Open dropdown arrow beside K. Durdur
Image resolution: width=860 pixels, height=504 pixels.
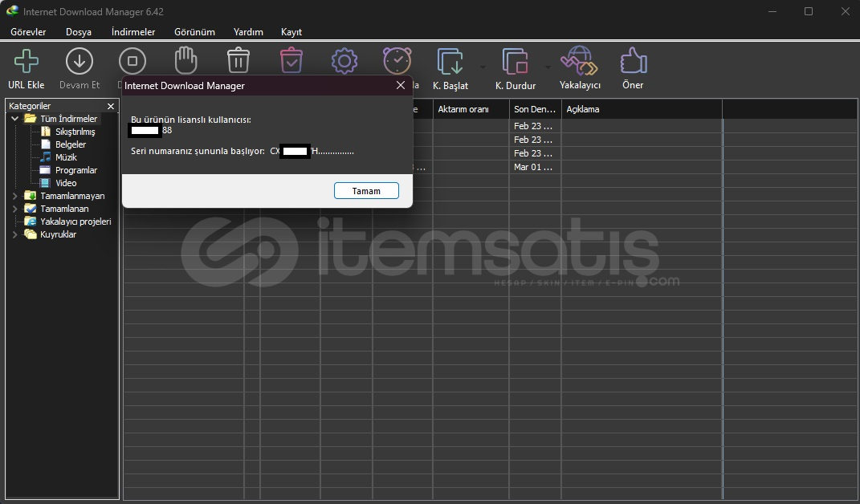point(548,67)
